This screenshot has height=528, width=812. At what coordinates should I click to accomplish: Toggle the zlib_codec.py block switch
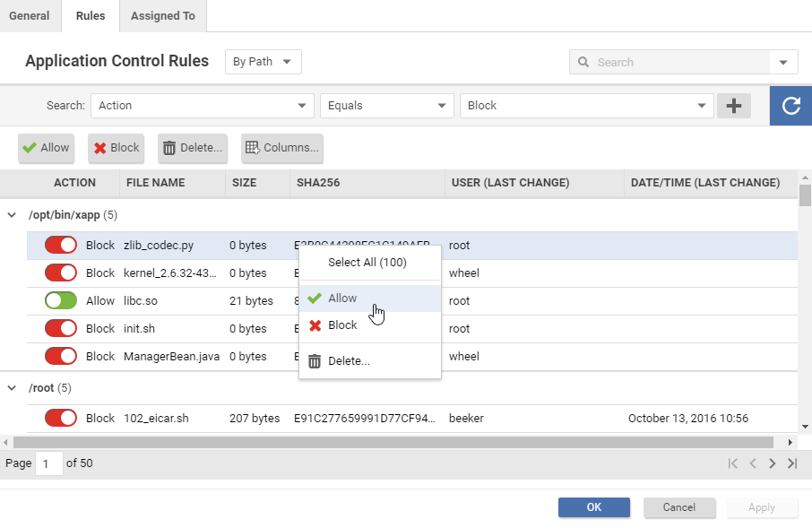point(61,246)
